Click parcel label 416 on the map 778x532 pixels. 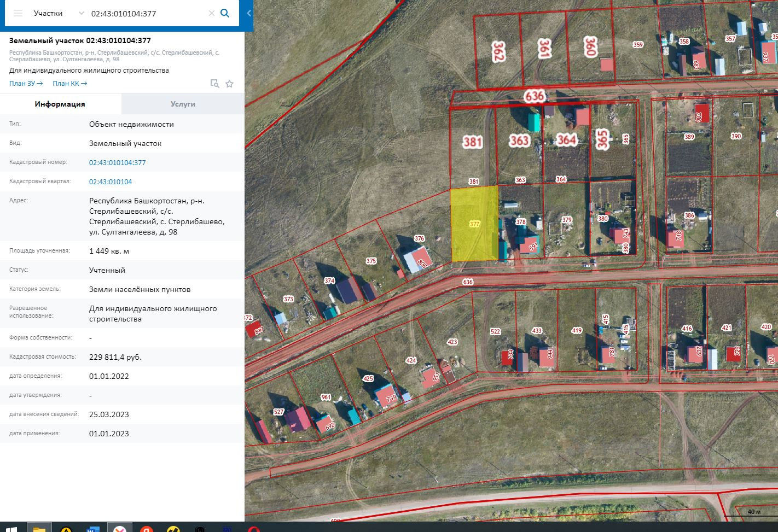click(687, 329)
